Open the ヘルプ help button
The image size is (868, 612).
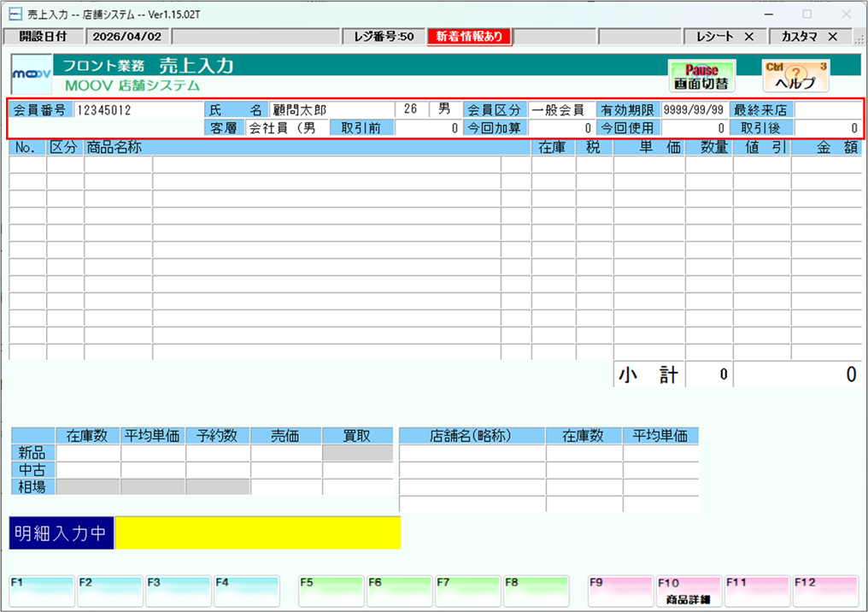pos(795,77)
